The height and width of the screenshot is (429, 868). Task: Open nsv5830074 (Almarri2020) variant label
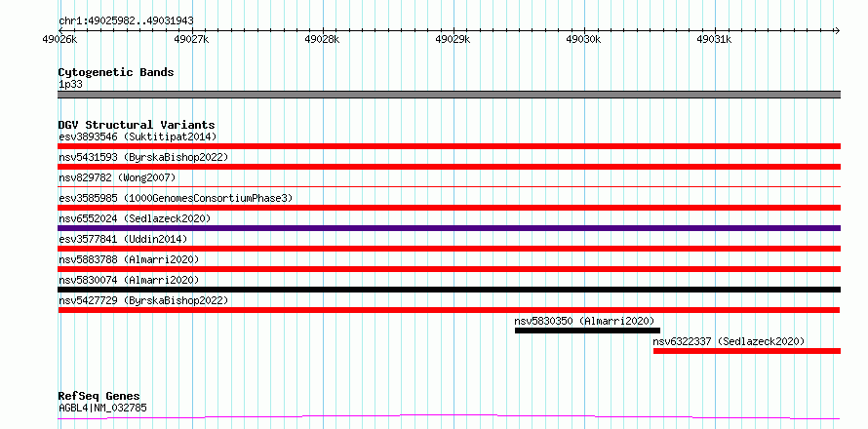pyautogui.click(x=129, y=280)
